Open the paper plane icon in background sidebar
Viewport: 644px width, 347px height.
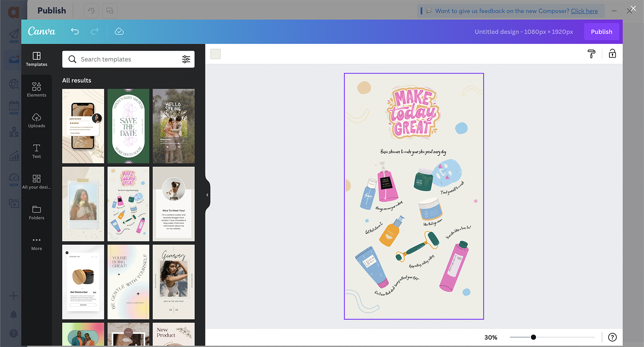[x=14, y=35]
